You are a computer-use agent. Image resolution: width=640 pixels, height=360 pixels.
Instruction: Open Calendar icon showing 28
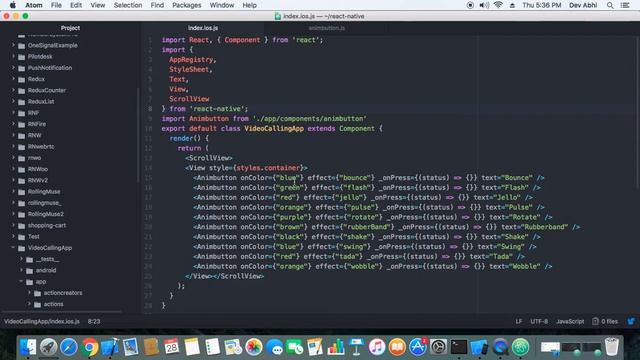pyautogui.click(x=171, y=347)
